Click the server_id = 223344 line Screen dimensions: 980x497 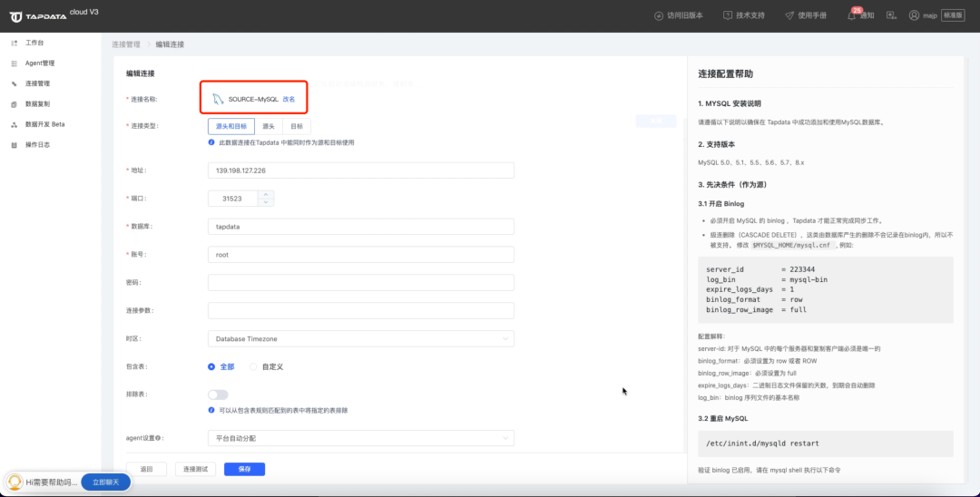click(760, 269)
